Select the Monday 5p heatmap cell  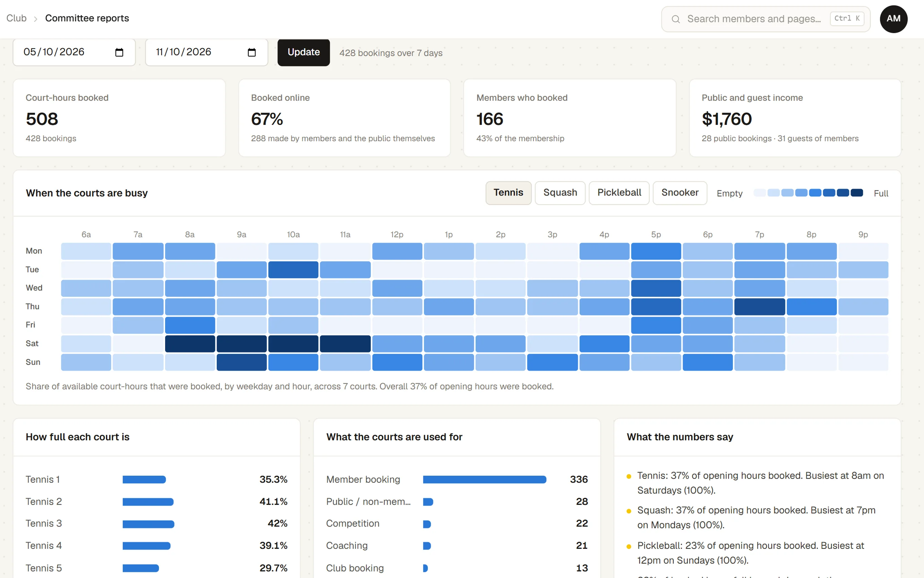656,251
